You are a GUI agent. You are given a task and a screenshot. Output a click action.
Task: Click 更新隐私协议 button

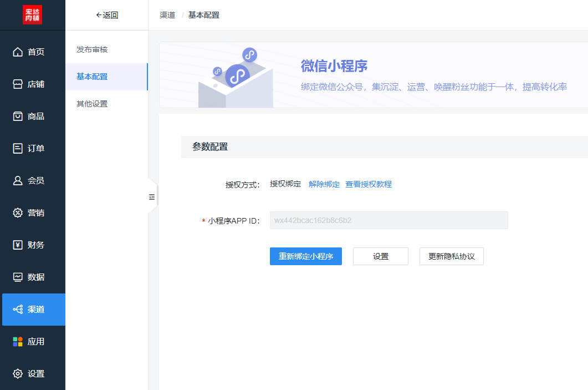click(452, 256)
